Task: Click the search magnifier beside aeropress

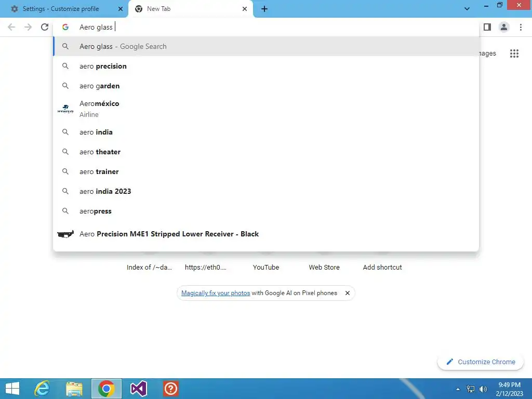Action: tap(65, 211)
